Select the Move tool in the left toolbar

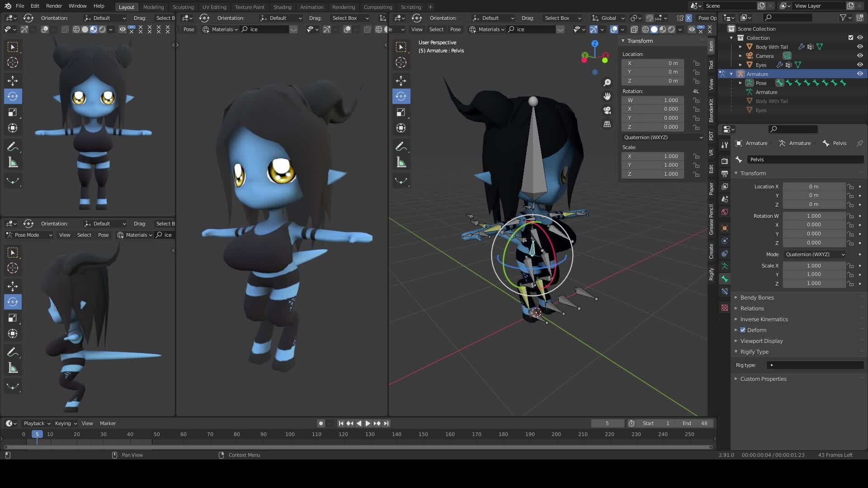point(13,80)
